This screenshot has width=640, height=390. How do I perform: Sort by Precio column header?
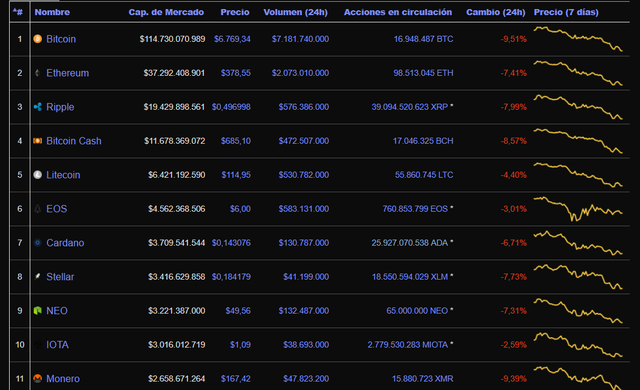point(235,12)
